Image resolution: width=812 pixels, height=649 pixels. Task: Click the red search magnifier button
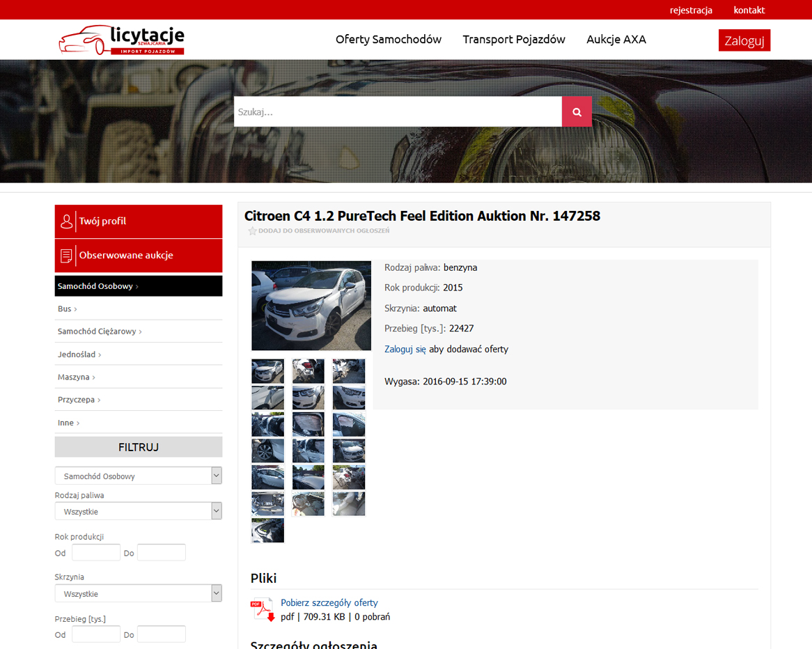[577, 111]
